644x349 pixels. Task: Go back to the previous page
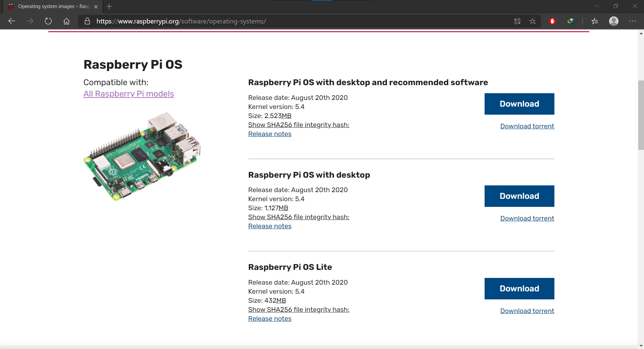(x=12, y=21)
